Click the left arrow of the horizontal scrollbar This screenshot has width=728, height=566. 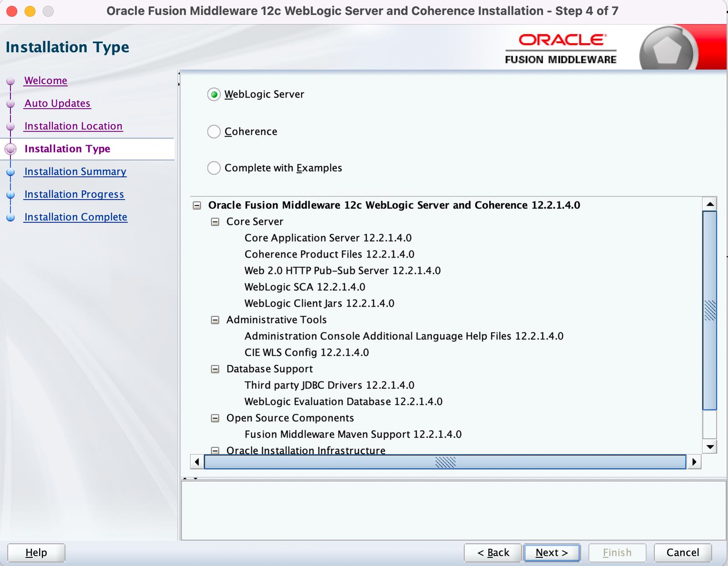click(197, 462)
